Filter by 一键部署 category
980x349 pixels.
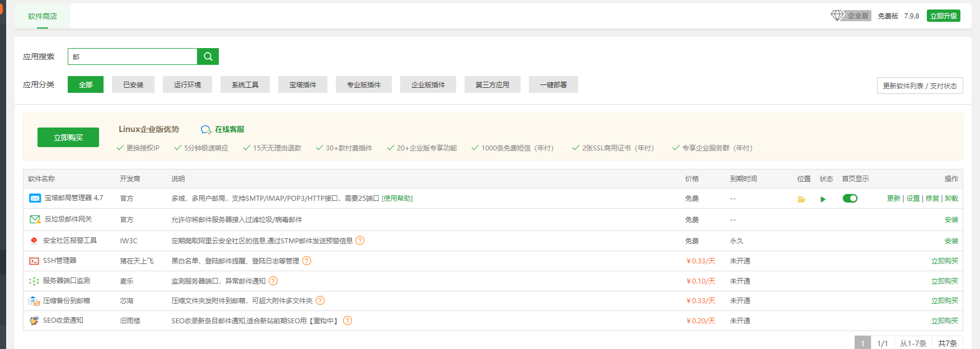[x=554, y=84]
